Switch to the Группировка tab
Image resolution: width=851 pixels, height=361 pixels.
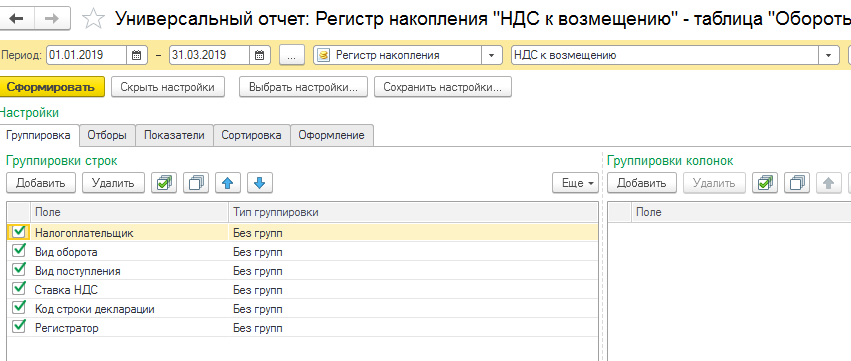pyautogui.click(x=40, y=135)
